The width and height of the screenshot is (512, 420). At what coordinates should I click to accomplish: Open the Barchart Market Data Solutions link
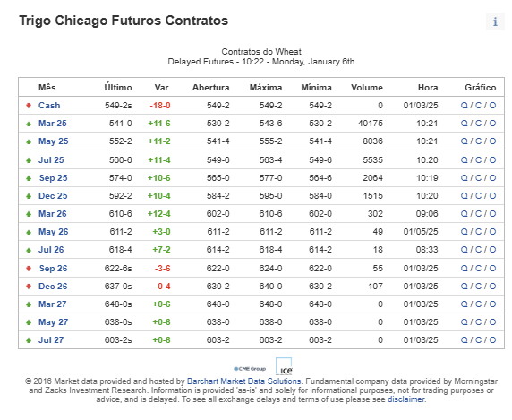click(x=244, y=381)
